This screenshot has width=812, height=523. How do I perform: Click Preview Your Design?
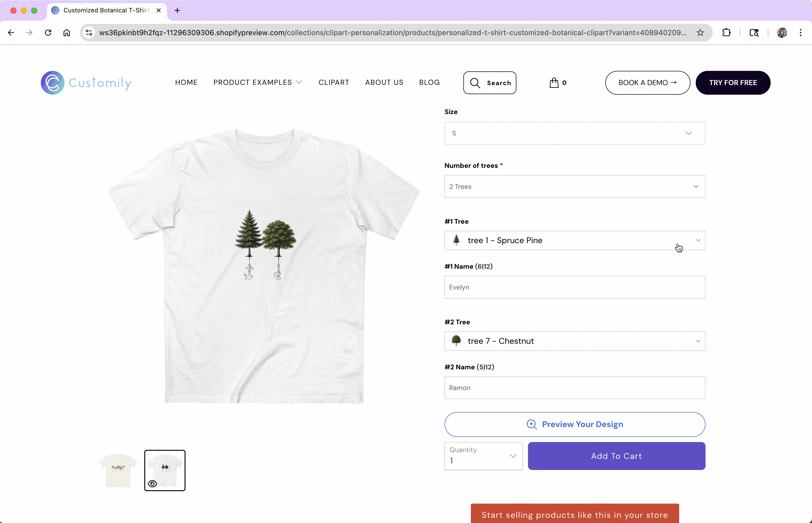pyautogui.click(x=574, y=424)
